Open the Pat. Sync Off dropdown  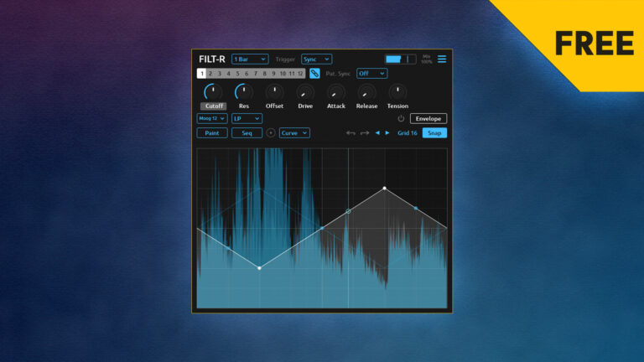point(371,74)
